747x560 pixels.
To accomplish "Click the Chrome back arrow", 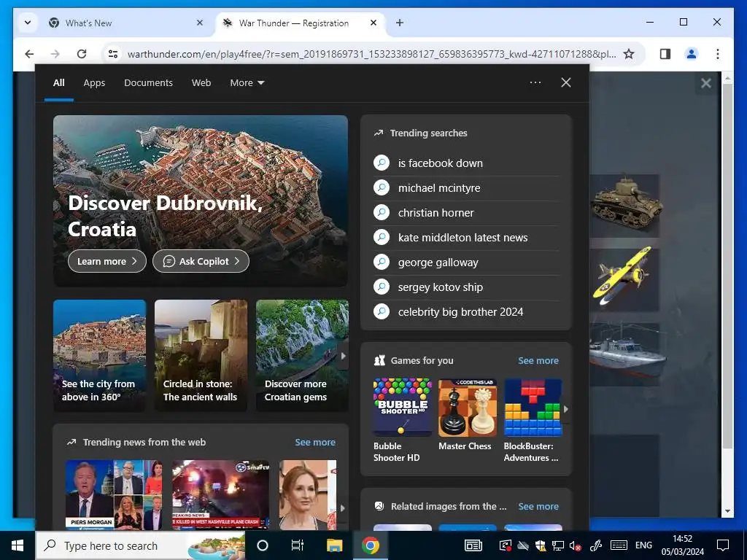I will click(x=29, y=54).
